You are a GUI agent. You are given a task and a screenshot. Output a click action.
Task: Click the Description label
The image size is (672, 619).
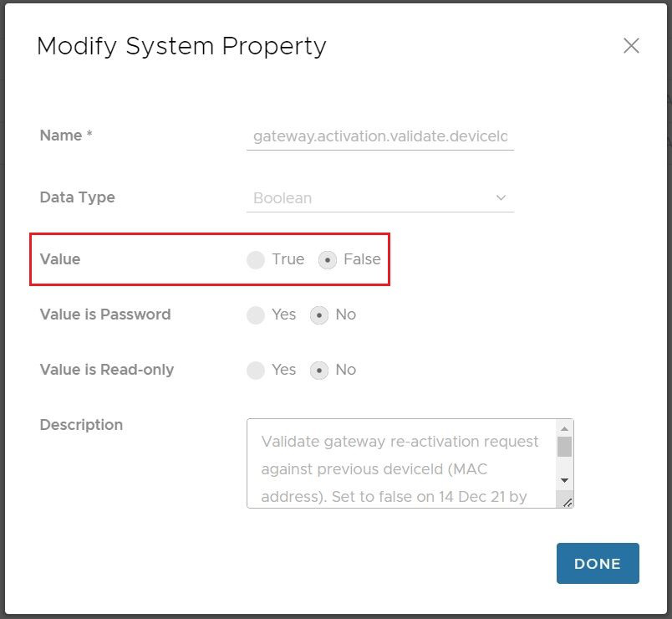coord(81,425)
